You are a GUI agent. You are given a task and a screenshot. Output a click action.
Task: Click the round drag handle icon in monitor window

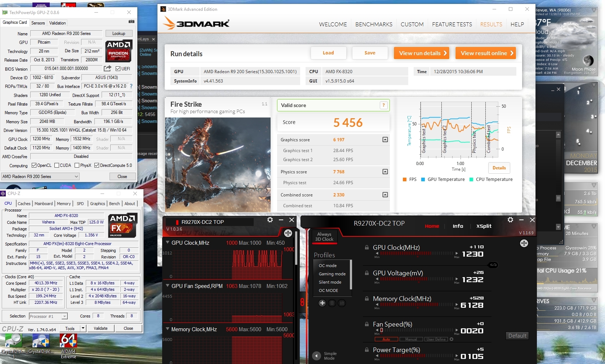[x=288, y=233]
